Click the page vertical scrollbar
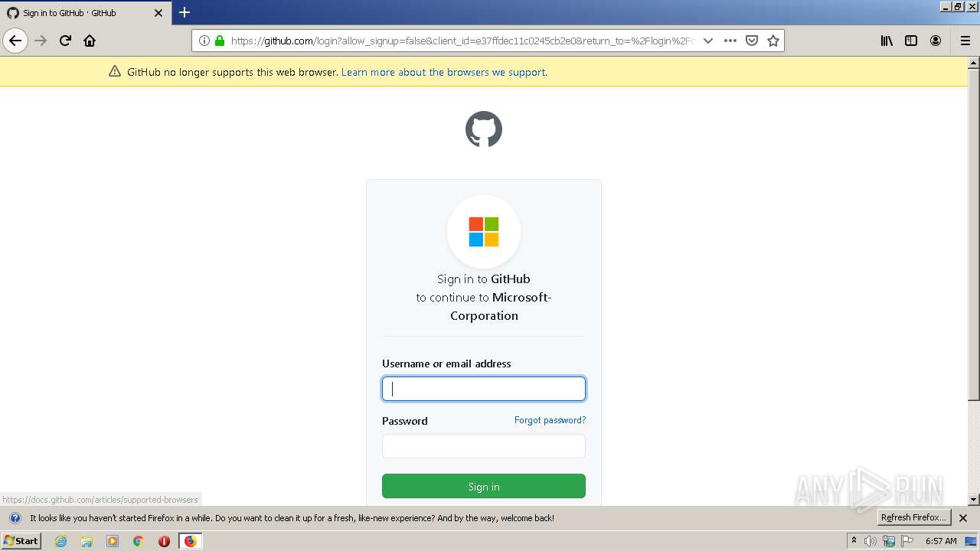 point(974,281)
